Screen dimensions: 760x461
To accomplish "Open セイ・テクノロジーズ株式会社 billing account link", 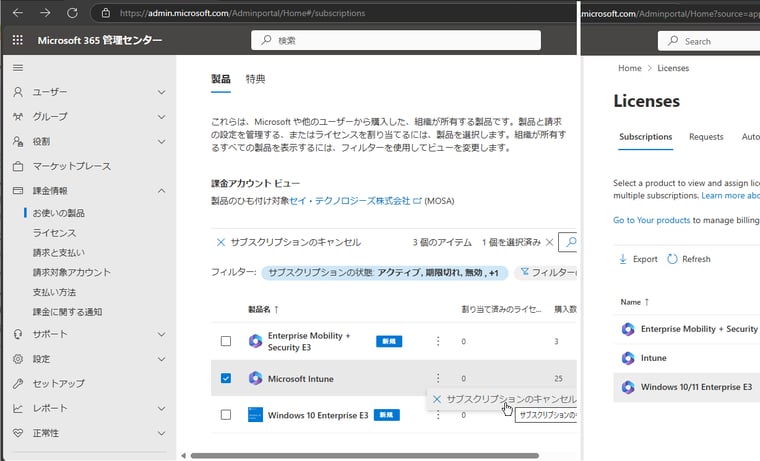I will pos(354,201).
